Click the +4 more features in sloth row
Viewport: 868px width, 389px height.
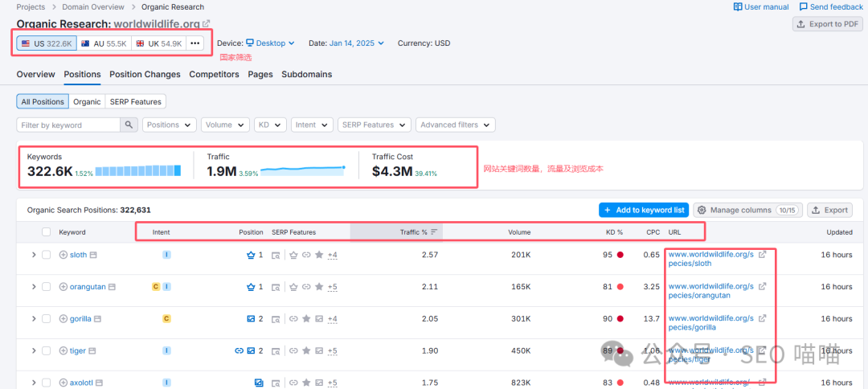332,255
